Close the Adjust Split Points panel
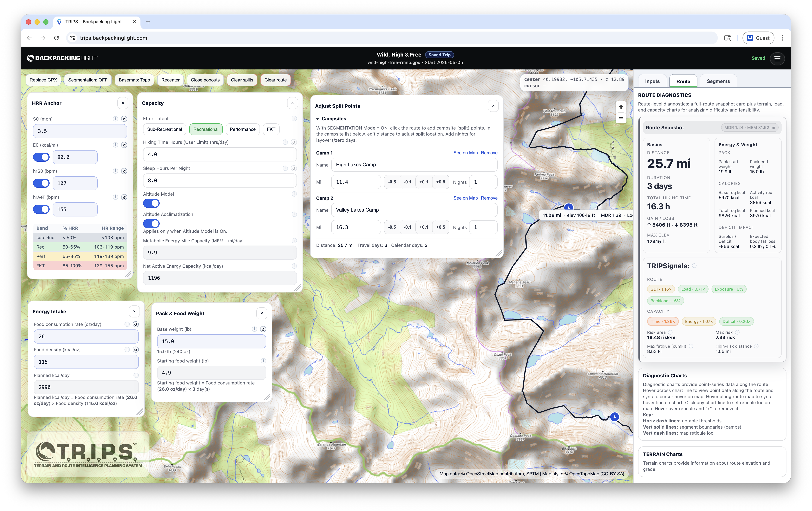This screenshot has height=511, width=812. (x=493, y=106)
